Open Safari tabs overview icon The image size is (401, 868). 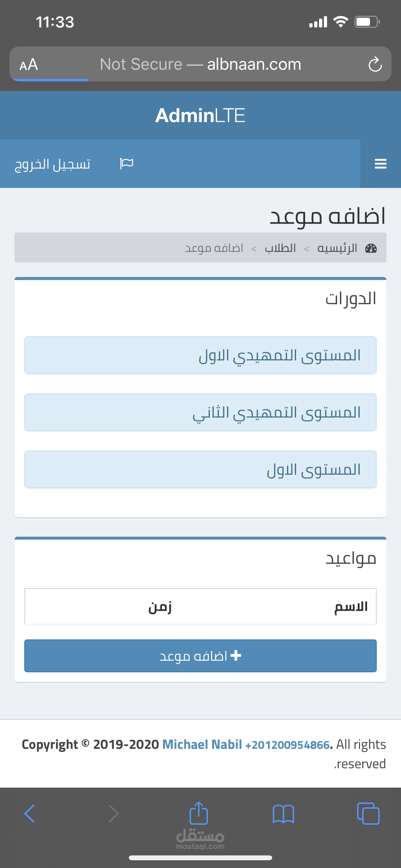(x=368, y=814)
